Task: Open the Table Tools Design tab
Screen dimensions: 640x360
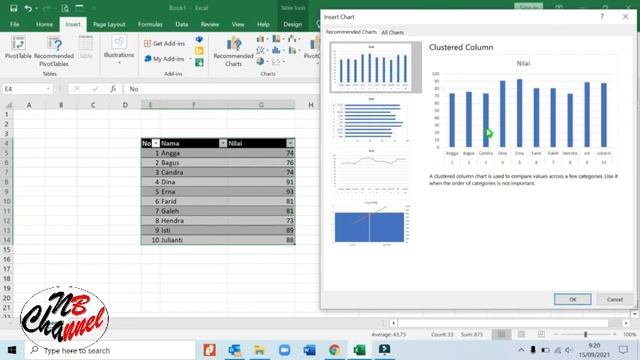Action: click(x=293, y=24)
